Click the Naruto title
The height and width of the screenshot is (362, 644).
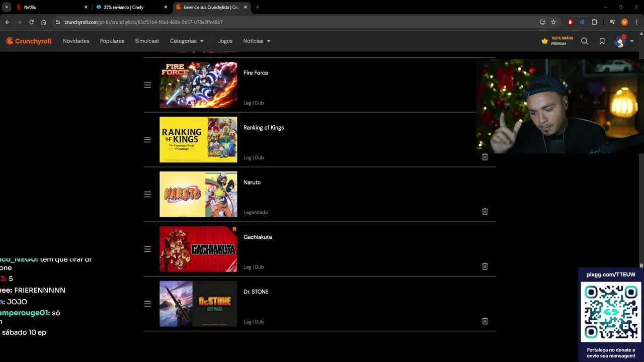pos(252,183)
